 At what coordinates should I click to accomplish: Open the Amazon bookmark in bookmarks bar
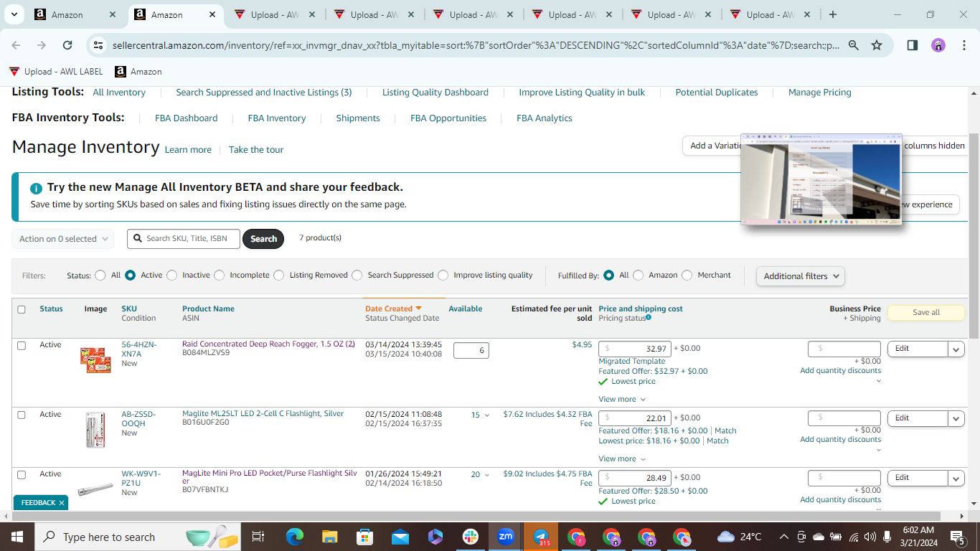pos(138,72)
